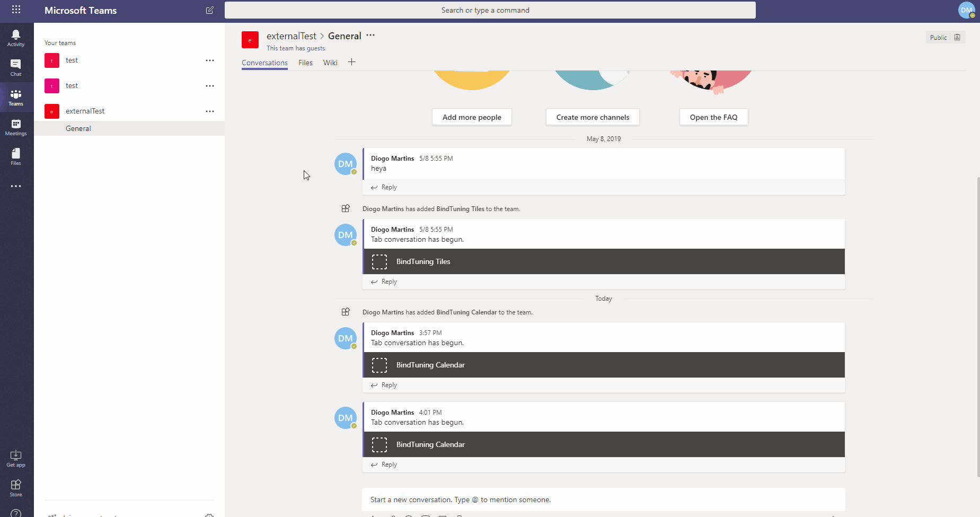
Task: Click the externalTest breadcrumb link
Action: (291, 36)
